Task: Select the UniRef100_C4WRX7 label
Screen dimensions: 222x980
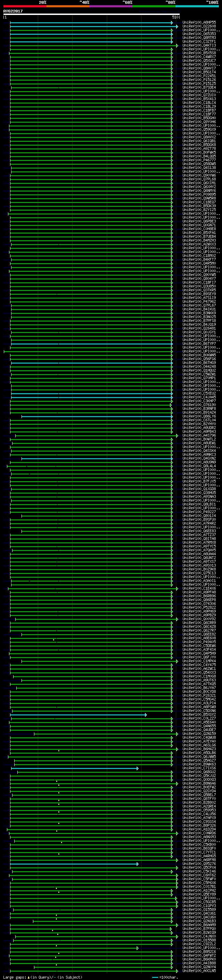Action: 199,57
